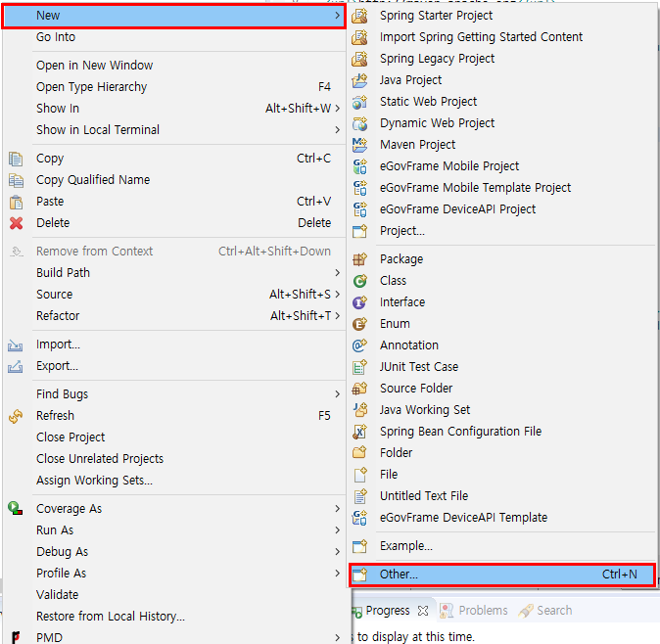Choose Restore from Local History...
The width and height of the screenshot is (660, 644).
pos(174,616)
